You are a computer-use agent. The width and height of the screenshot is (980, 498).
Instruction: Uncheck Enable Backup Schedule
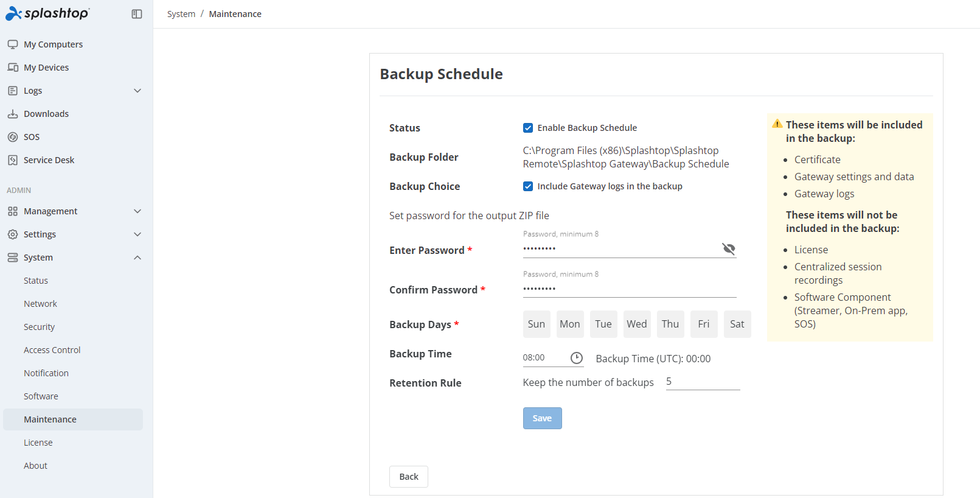pos(528,128)
